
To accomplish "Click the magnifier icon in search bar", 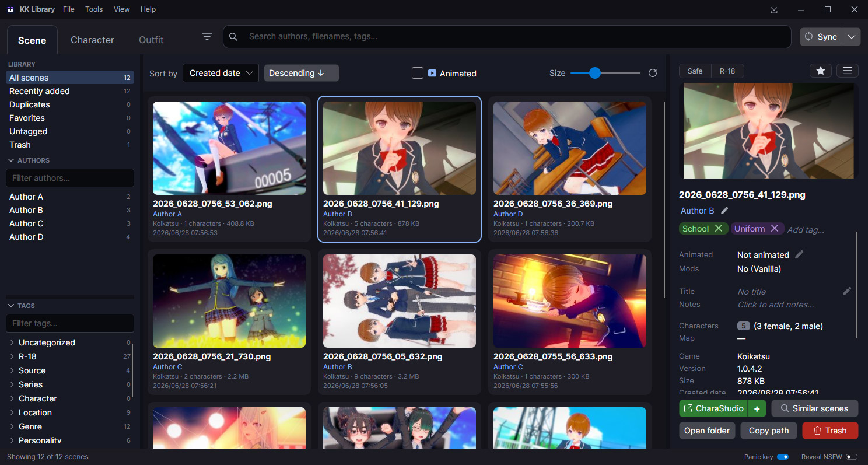I will pyautogui.click(x=233, y=37).
